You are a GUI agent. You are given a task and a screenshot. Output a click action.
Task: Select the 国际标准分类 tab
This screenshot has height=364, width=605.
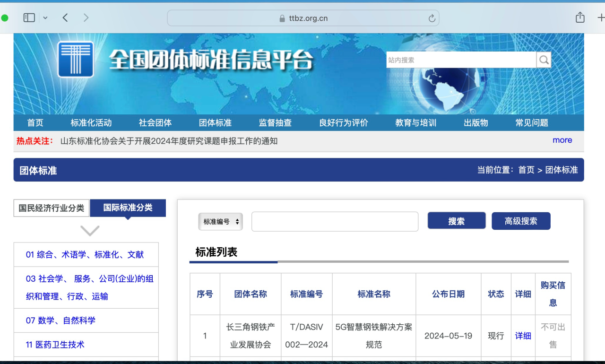pos(128,208)
